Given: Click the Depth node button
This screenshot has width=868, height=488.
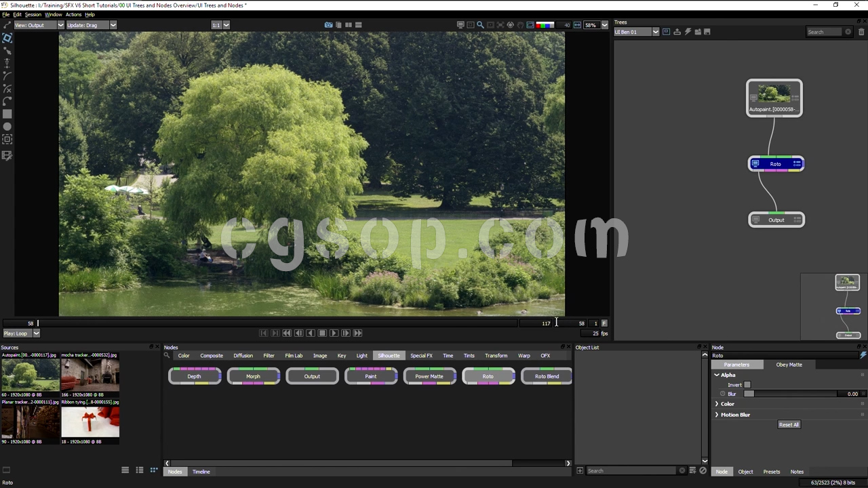Looking at the screenshot, I should point(195,376).
